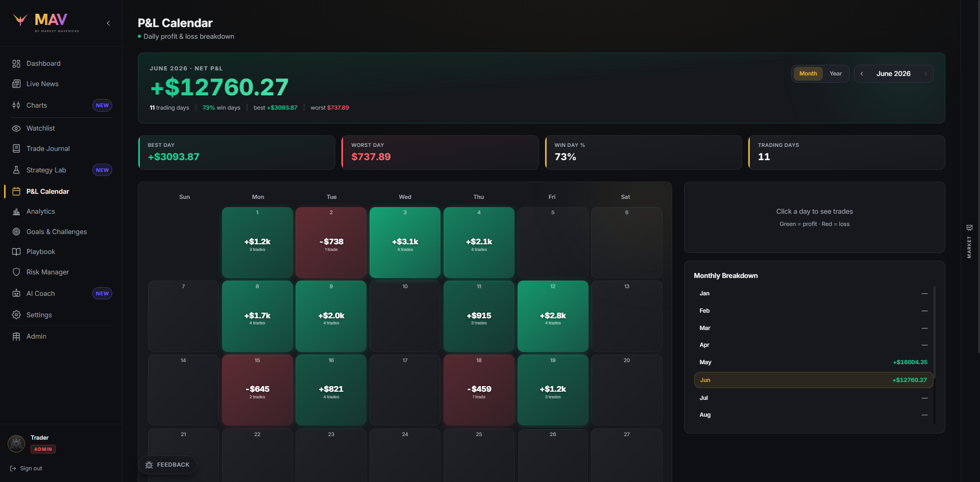Select June 3 day cell +$3.1k
The image size is (980, 482).
[405, 243]
